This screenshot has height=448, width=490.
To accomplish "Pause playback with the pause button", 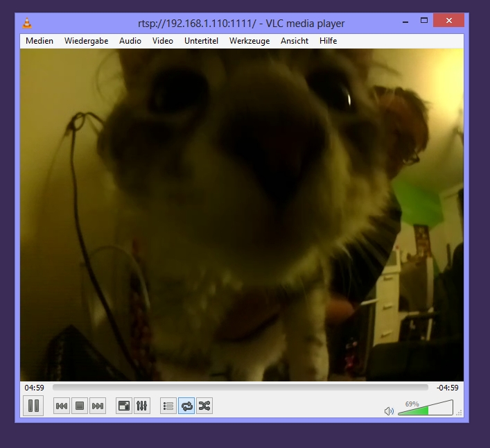I will click(33, 406).
